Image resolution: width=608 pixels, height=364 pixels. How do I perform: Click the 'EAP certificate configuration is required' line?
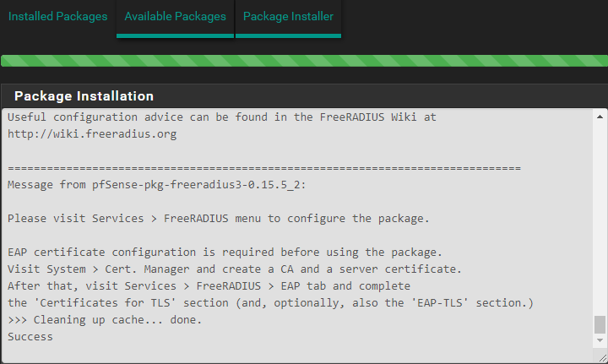pyautogui.click(x=225, y=252)
